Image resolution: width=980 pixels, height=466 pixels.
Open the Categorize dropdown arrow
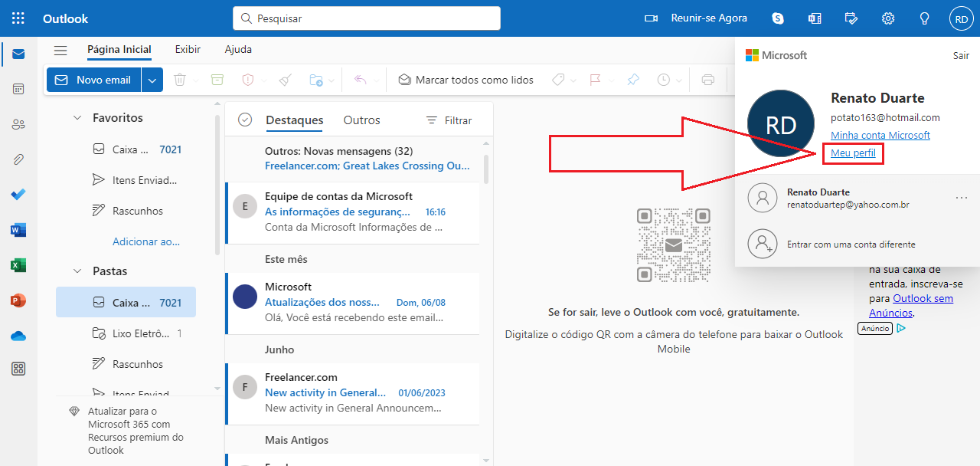pyautogui.click(x=573, y=80)
